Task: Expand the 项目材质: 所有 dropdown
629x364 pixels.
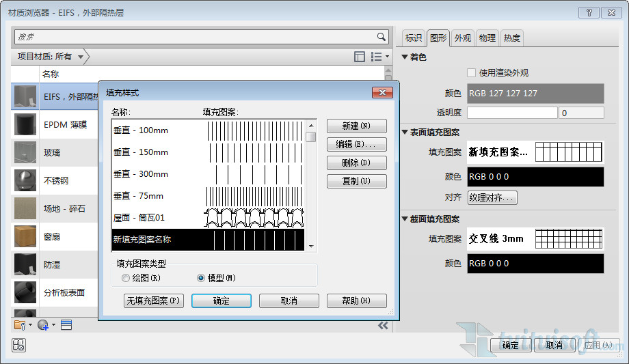Action: (x=51, y=57)
